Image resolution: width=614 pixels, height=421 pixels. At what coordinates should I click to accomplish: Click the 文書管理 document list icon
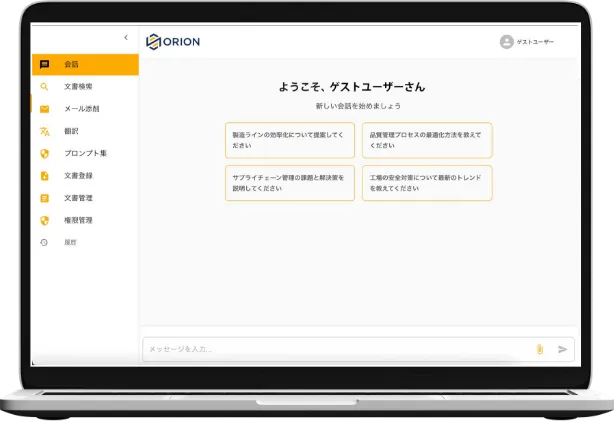coord(44,198)
